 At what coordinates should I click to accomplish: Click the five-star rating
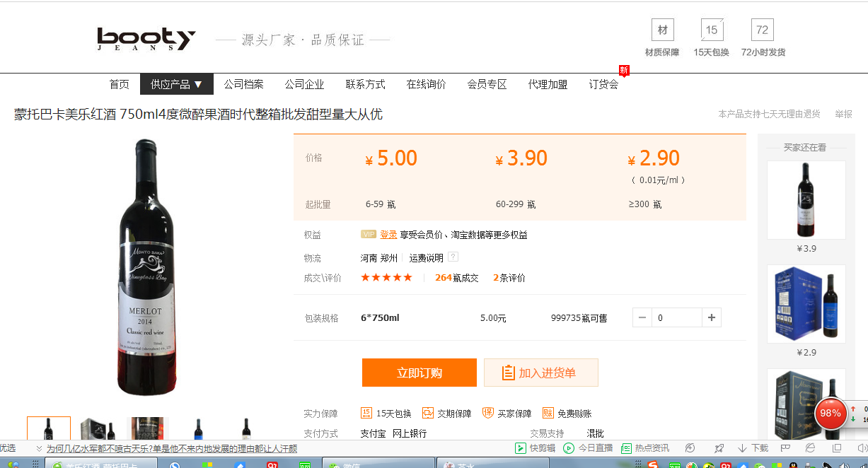pos(387,278)
